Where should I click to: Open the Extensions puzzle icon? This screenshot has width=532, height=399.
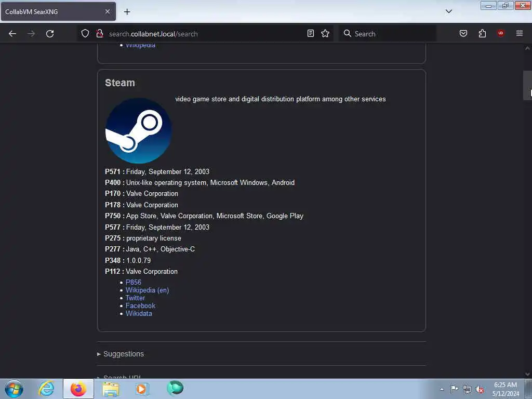[x=482, y=33]
